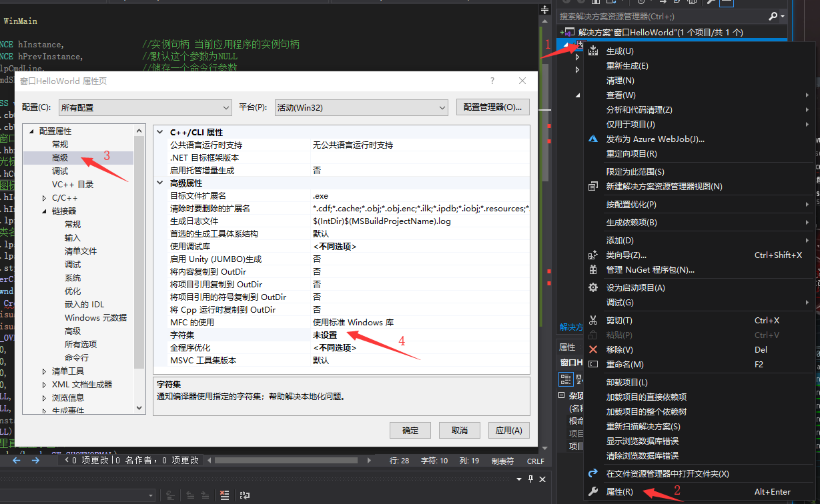Screen dimensions: 820x504
Task: Click the Class Wizard icon next to 类向导
Action: [x=592, y=255]
